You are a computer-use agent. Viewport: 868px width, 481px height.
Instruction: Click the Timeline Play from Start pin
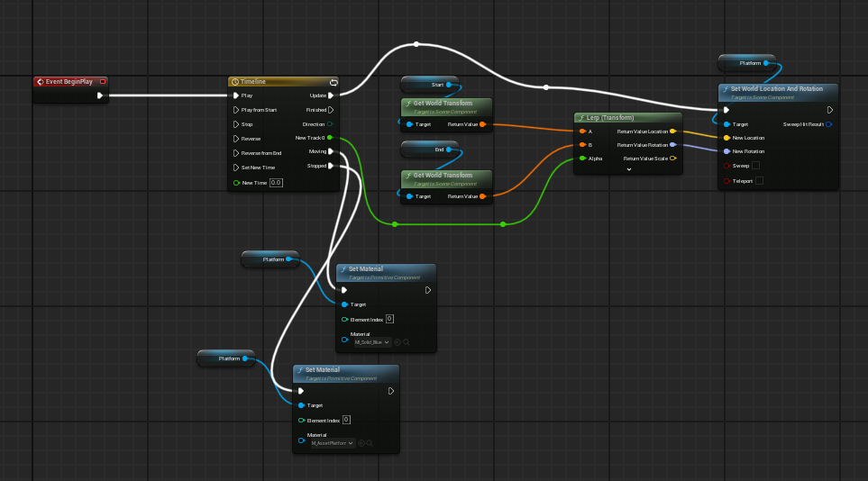[x=236, y=110]
